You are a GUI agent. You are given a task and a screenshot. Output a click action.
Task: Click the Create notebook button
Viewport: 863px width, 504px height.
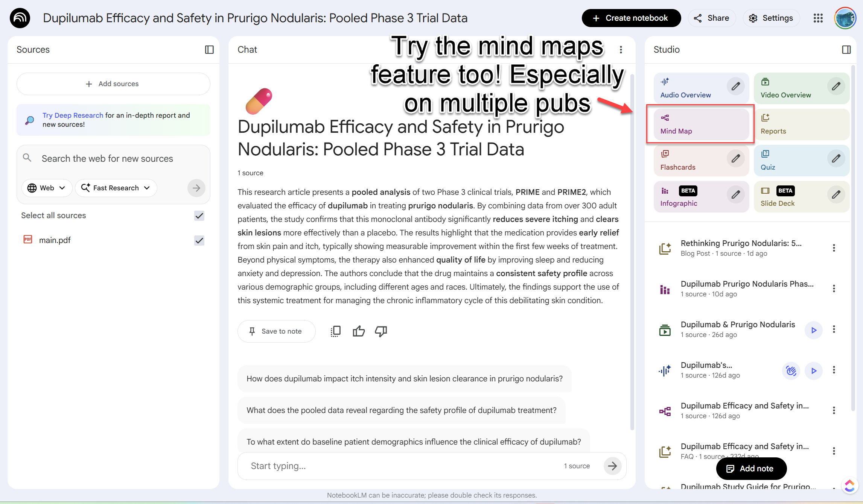tap(631, 18)
